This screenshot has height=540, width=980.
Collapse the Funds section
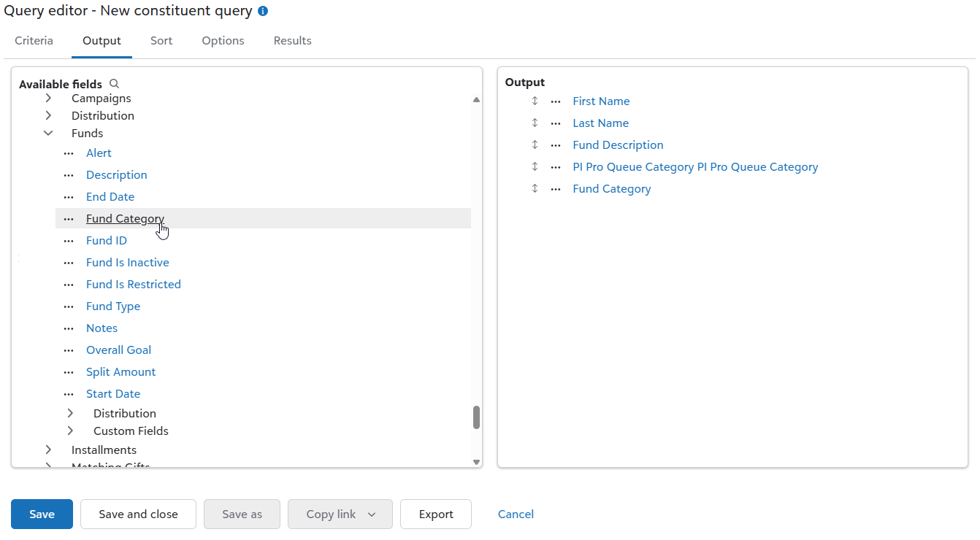coord(48,133)
